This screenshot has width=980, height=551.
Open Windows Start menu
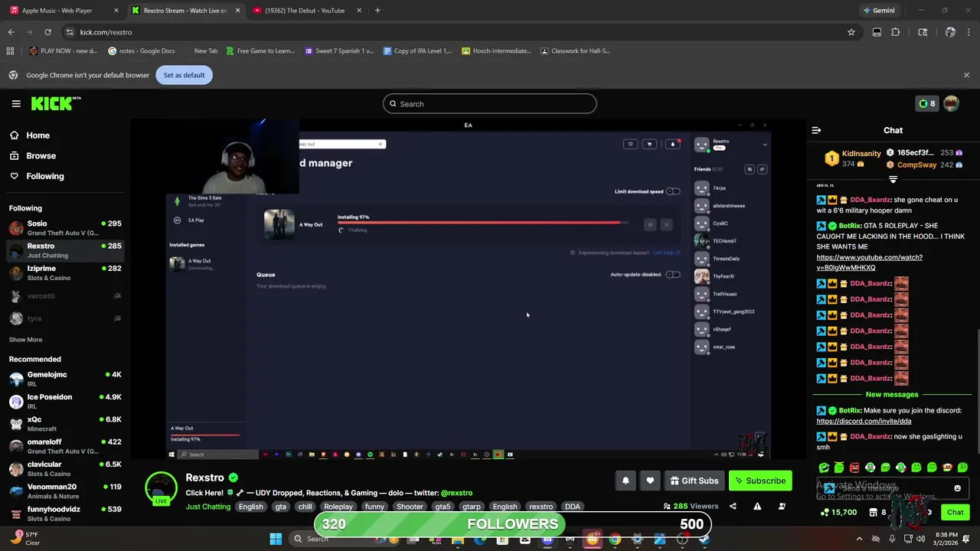276,539
